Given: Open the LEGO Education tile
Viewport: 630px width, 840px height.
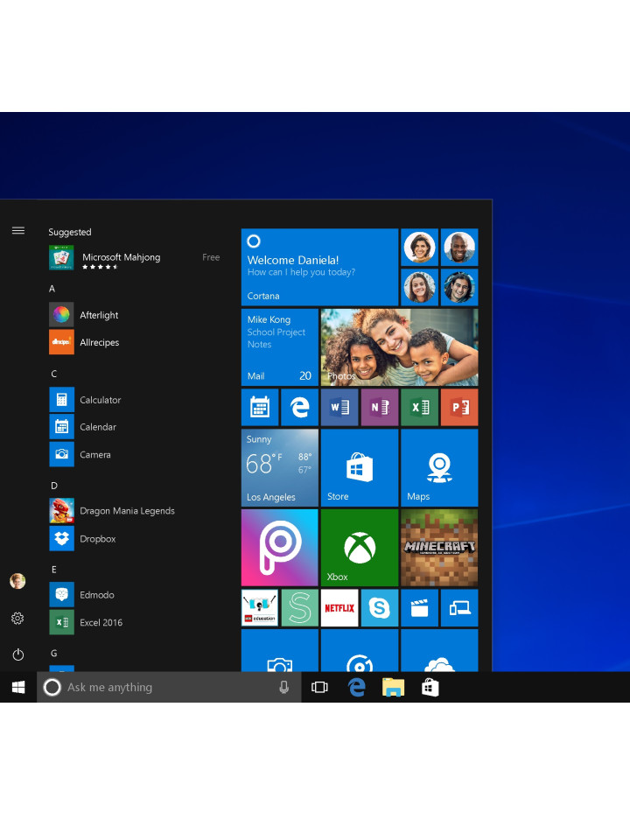Looking at the screenshot, I should coord(260,607).
